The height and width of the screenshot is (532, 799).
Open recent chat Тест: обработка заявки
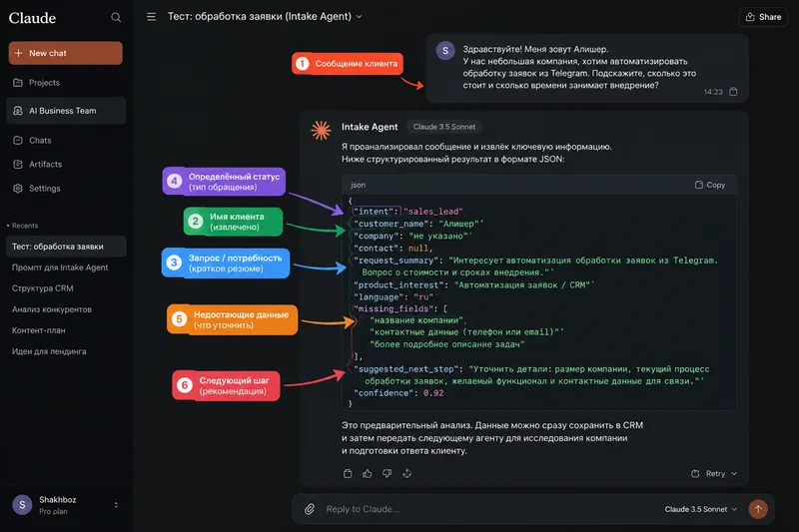tap(66, 247)
